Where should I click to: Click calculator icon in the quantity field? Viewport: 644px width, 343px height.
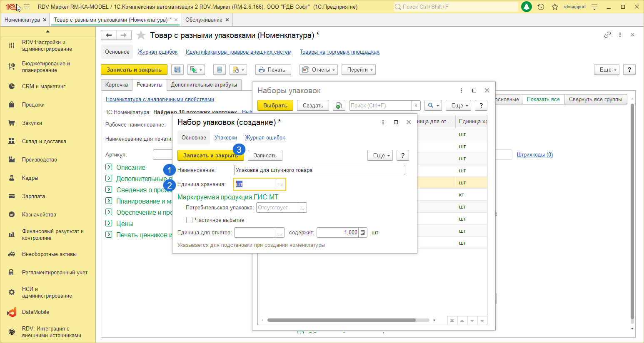pos(363,233)
